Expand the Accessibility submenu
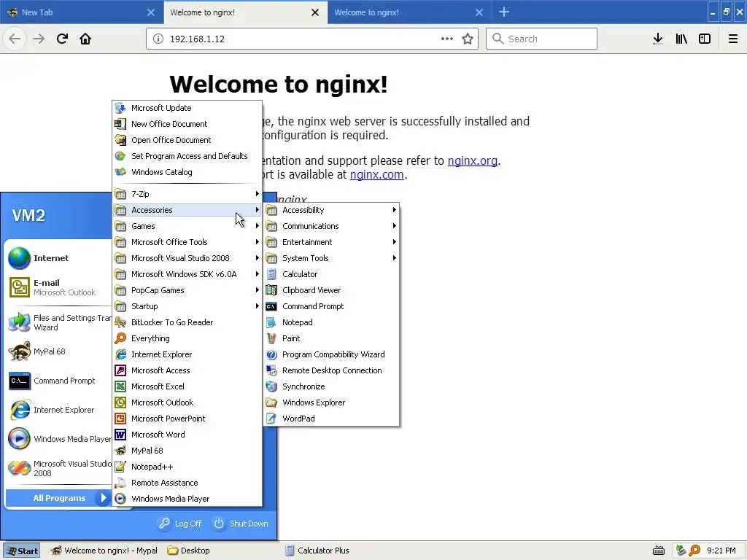The image size is (747, 560). point(332,210)
